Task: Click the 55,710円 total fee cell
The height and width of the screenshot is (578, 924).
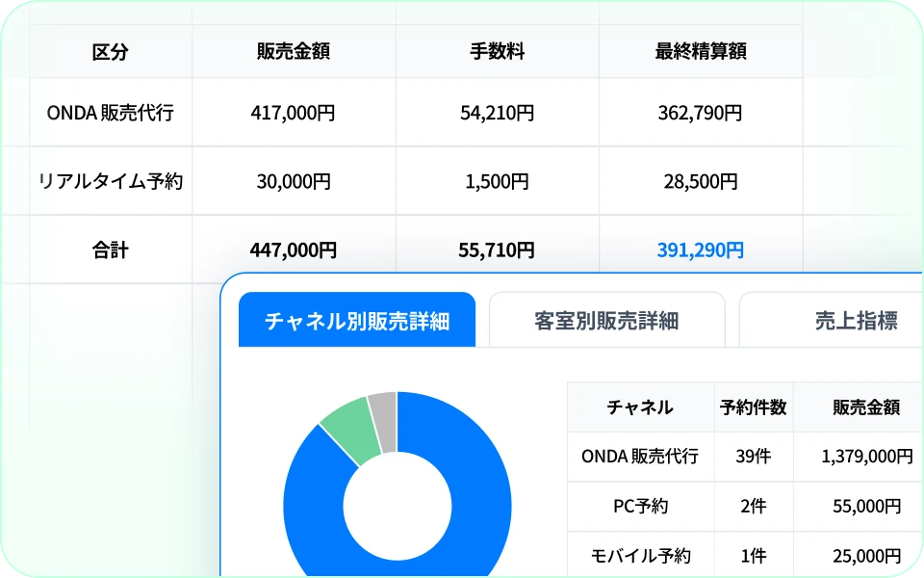Action: click(x=497, y=250)
